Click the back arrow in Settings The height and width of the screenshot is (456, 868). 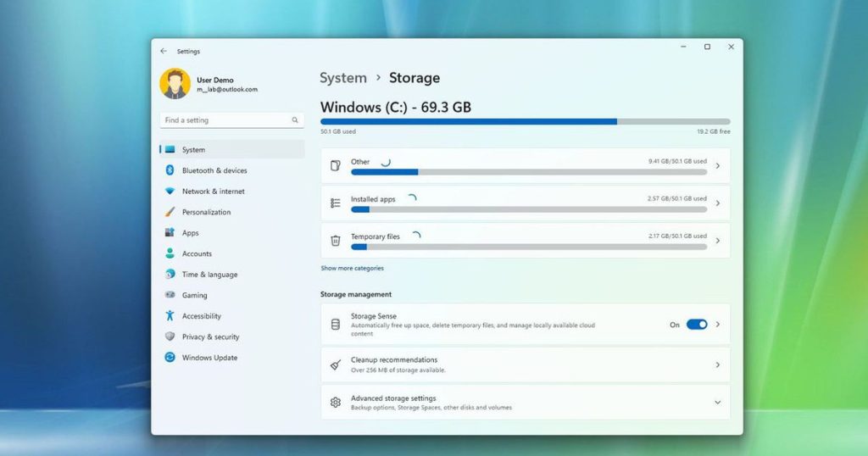(164, 51)
